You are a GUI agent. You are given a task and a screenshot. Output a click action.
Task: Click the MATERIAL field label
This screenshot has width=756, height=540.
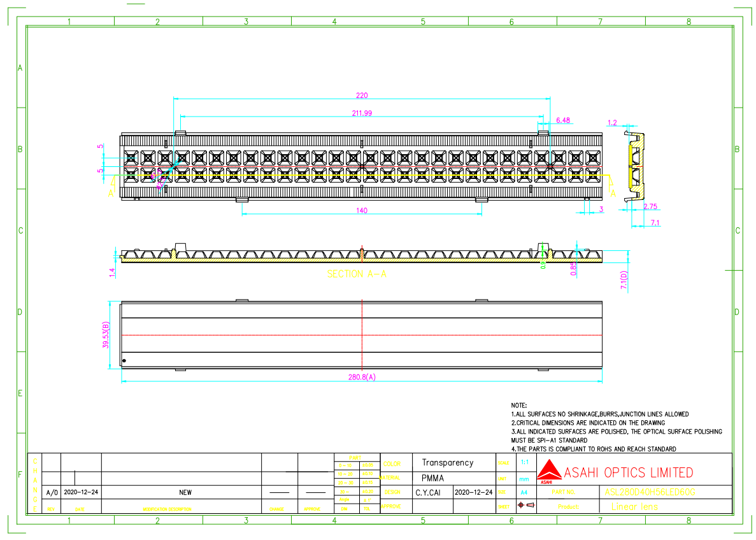click(x=390, y=478)
